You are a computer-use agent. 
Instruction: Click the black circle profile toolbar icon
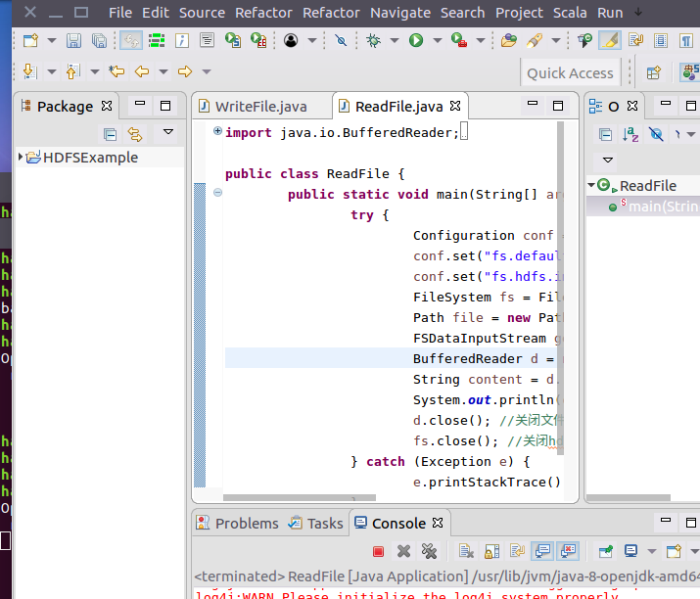point(291,40)
